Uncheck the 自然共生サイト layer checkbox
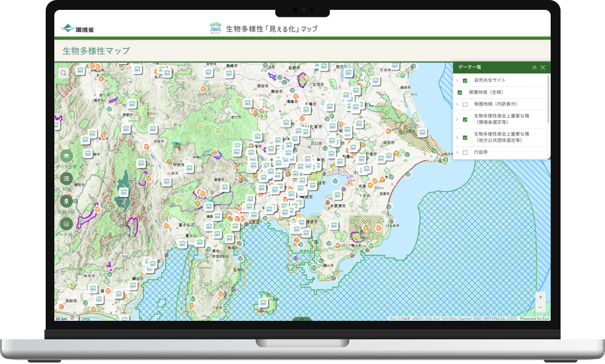 click(x=465, y=80)
